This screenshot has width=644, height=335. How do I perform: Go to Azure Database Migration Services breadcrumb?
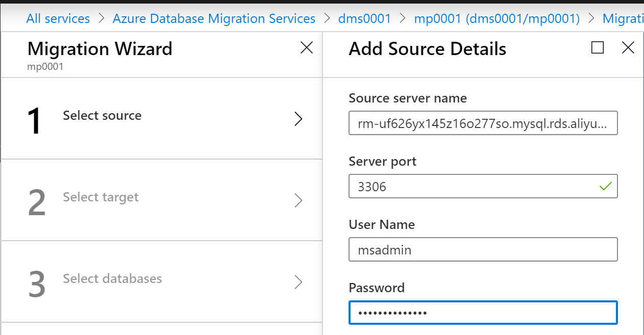[x=214, y=19]
